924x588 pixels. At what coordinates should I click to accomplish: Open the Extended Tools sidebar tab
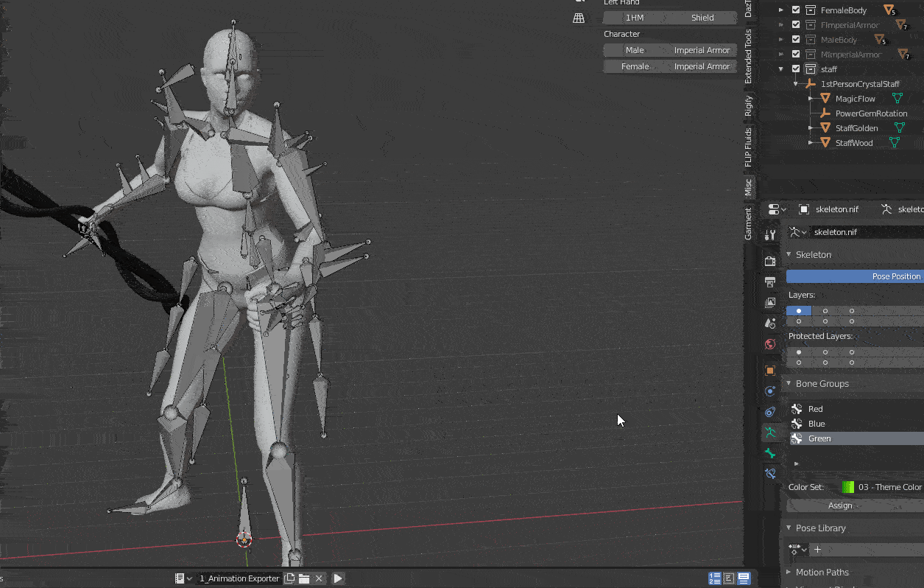point(749,57)
